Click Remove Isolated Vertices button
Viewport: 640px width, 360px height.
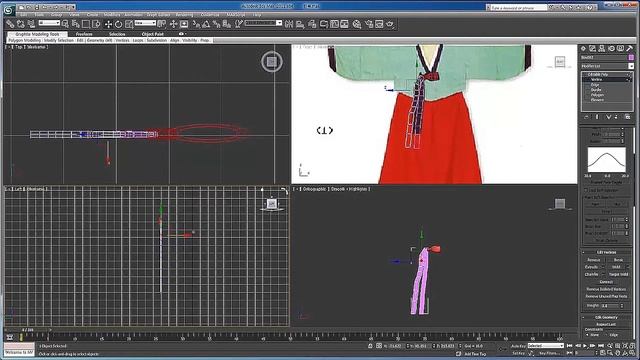coord(606,289)
